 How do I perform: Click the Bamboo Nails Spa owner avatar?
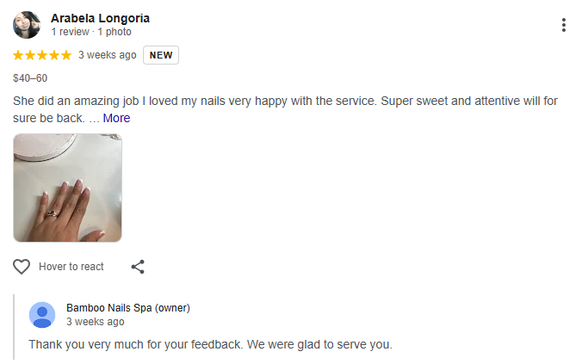coord(42,315)
